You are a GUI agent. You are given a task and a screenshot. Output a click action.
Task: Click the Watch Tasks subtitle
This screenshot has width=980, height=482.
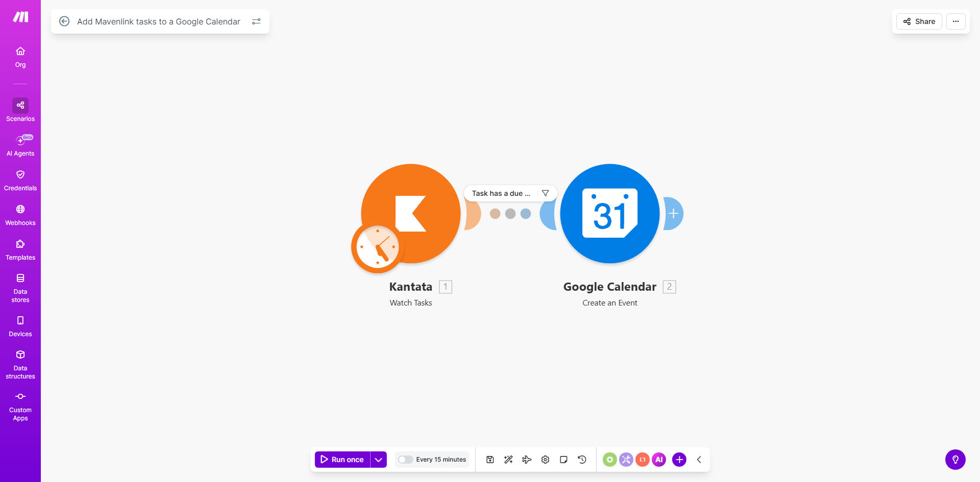point(411,303)
